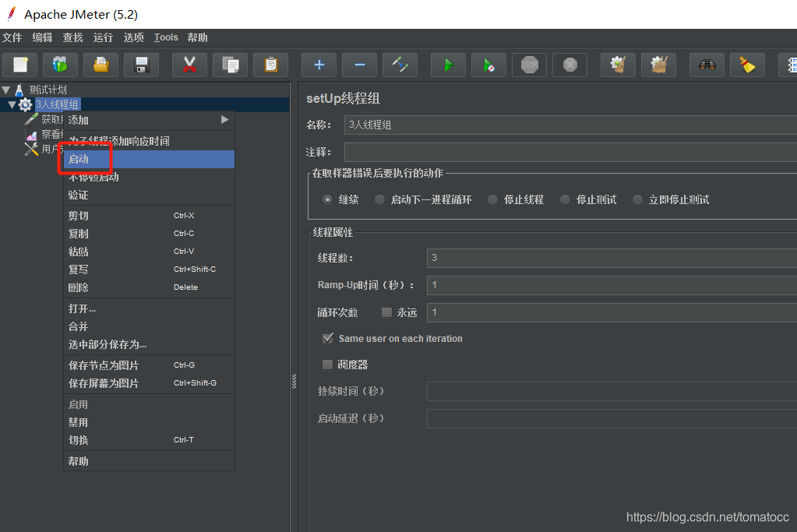
Task: Expand the 添加 submenu arrow
Action: (224, 120)
